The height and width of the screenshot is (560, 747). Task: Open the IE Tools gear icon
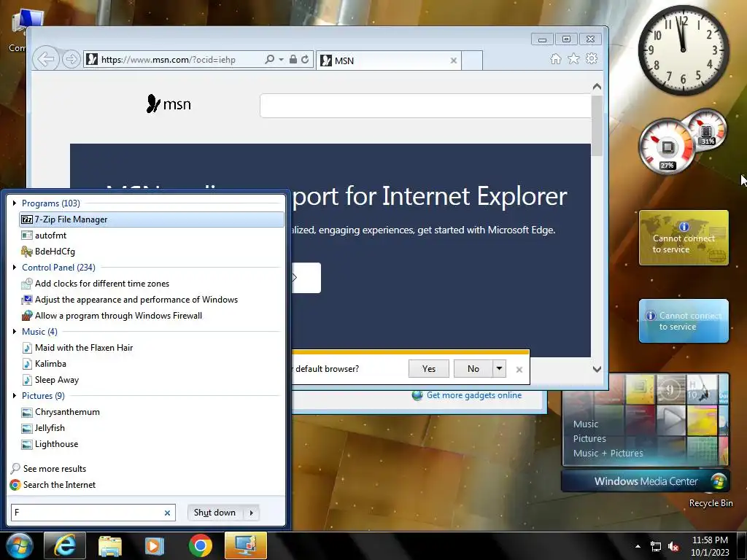592,58
